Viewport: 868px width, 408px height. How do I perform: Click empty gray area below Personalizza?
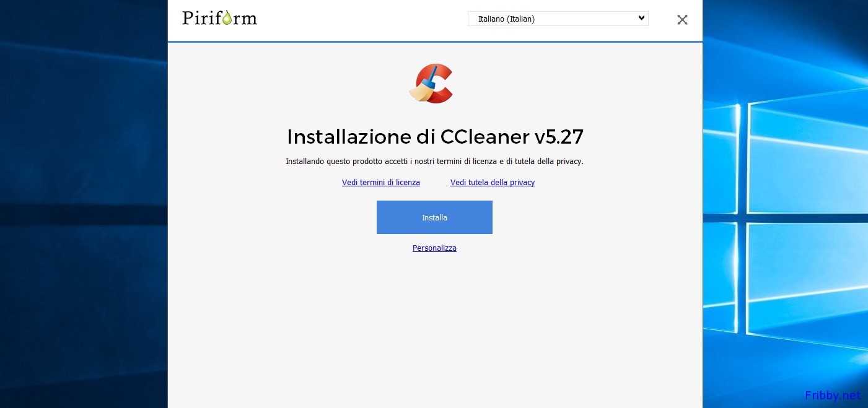(x=434, y=328)
